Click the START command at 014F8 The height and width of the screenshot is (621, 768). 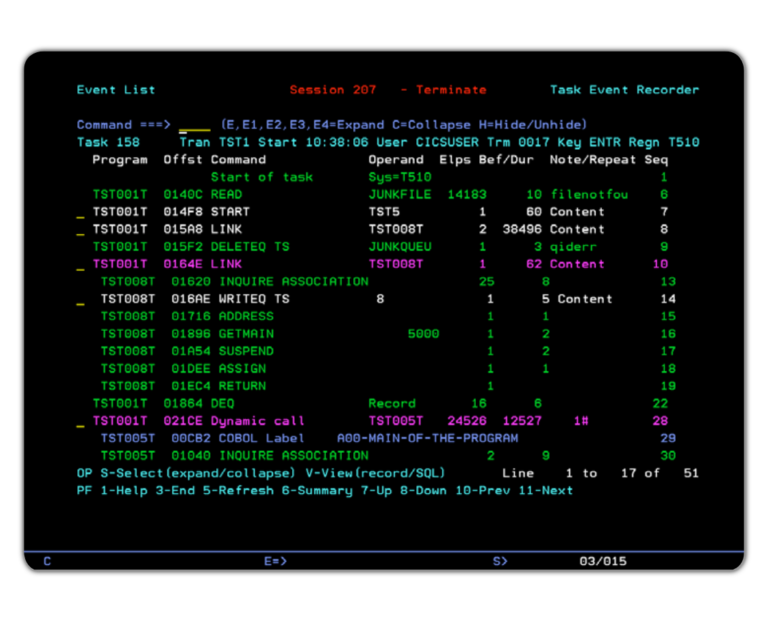tap(230, 212)
